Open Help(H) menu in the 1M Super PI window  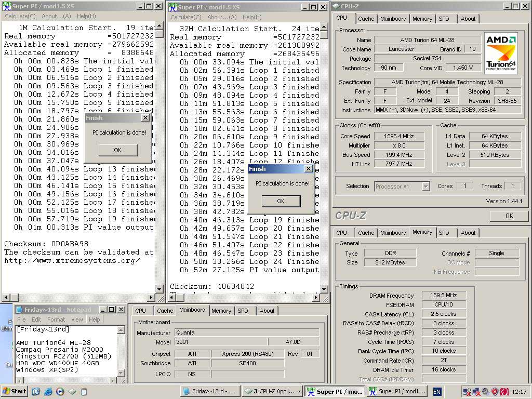pyautogui.click(x=86, y=16)
